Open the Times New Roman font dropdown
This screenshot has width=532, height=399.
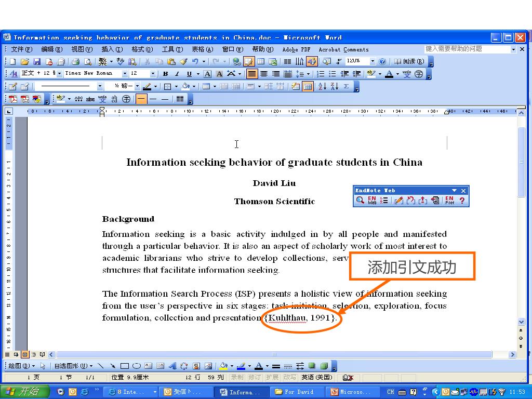(x=125, y=74)
